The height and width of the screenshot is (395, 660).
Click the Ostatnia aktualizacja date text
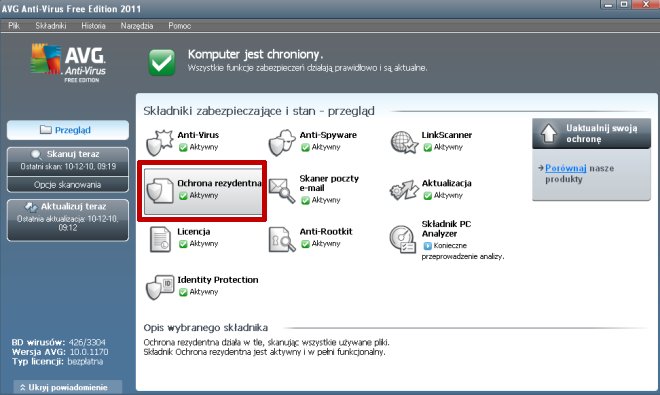point(68,223)
